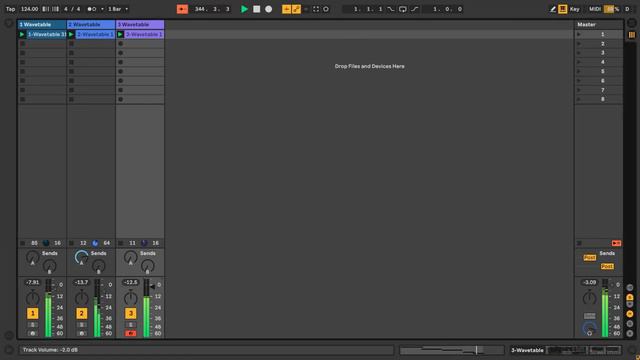640x360 pixels.
Task: Launch the 3-Wavetable 1 clip
Action: coord(120,34)
